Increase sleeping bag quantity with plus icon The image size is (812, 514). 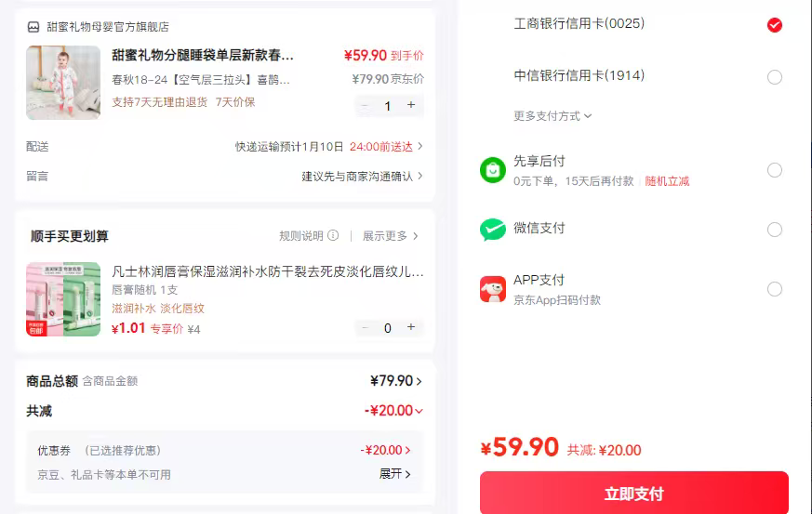[x=411, y=106]
